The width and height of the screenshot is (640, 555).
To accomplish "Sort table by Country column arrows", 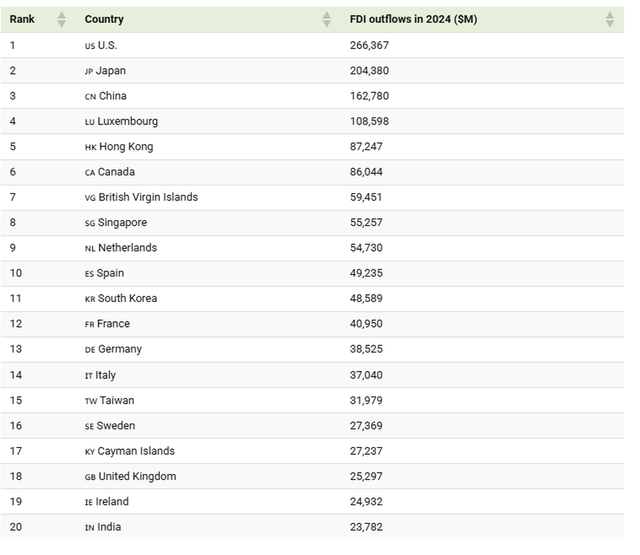I will coord(327,19).
